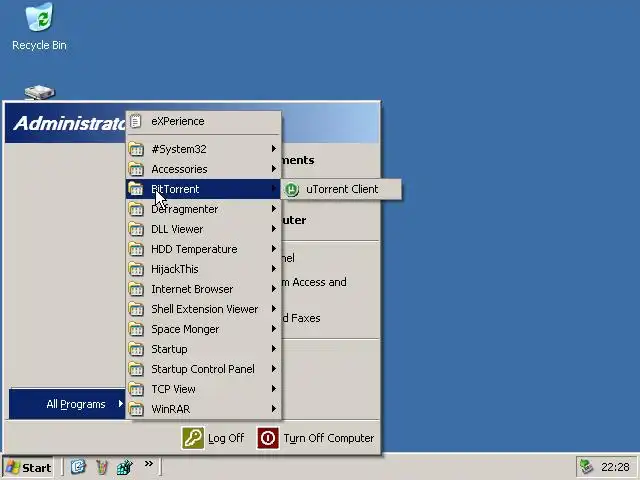Click the HDD Temperature folder icon
This screenshot has width=640, height=480.
tap(136, 249)
